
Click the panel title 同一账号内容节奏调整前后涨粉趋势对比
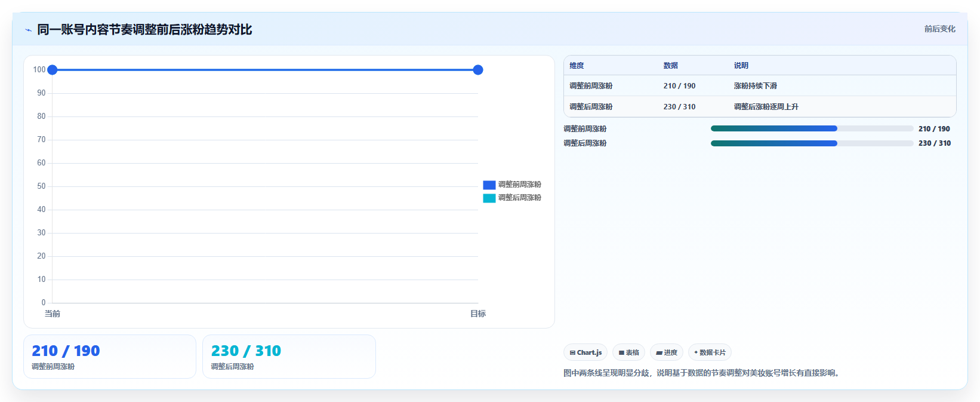[144, 29]
